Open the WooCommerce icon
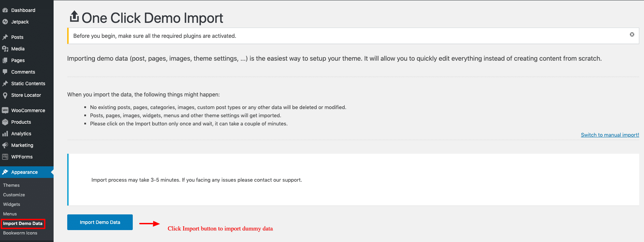The image size is (644, 242). pos(5,110)
